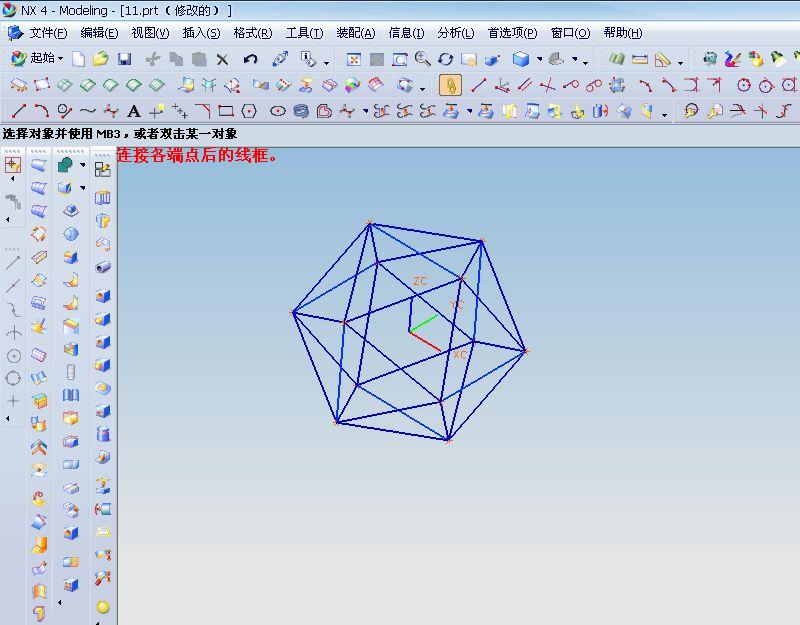Viewport: 800px width, 625px height.
Task: Open the measure angle triangle tool
Action: tap(662, 60)
